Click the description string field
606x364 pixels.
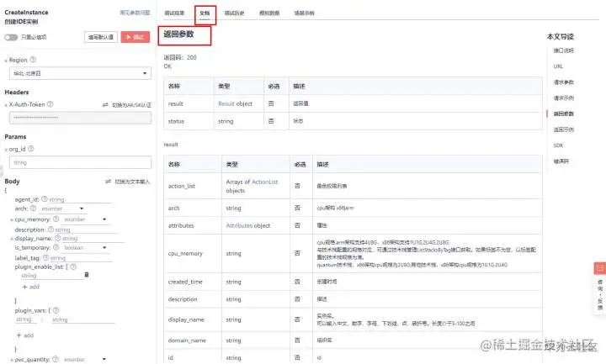86,229
